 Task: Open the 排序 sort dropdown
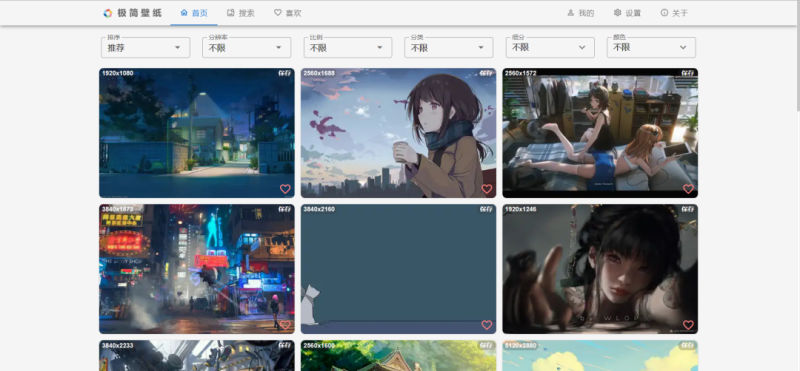point(145,47)
